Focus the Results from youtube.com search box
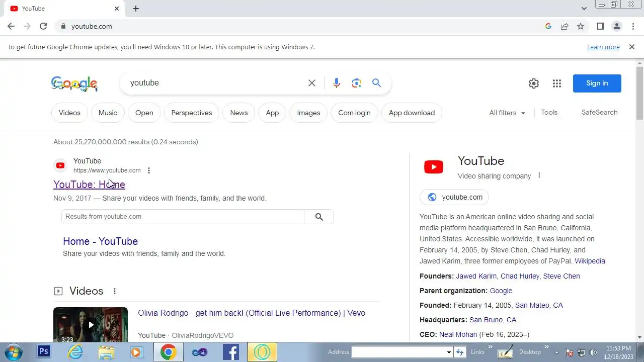 tap(183, 217)
